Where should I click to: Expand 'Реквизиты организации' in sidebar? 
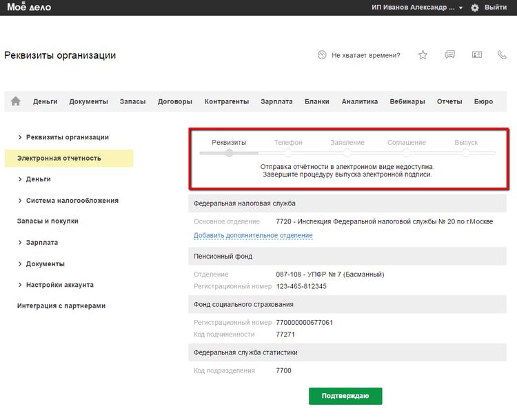tap(67, 137)
